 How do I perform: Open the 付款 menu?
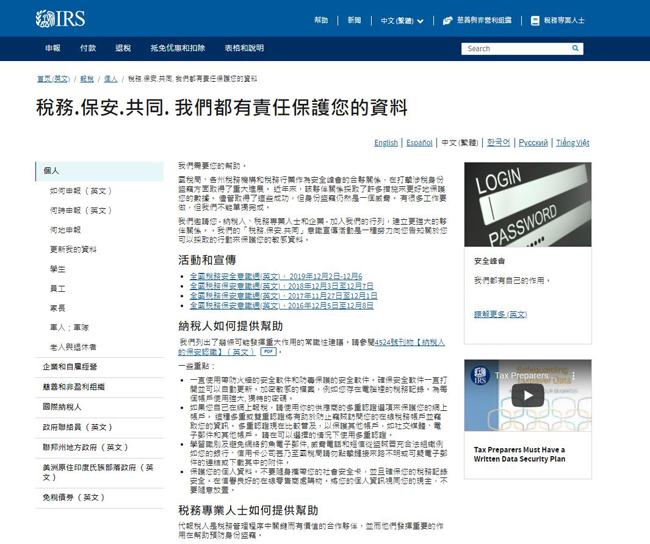pos(88,48)
